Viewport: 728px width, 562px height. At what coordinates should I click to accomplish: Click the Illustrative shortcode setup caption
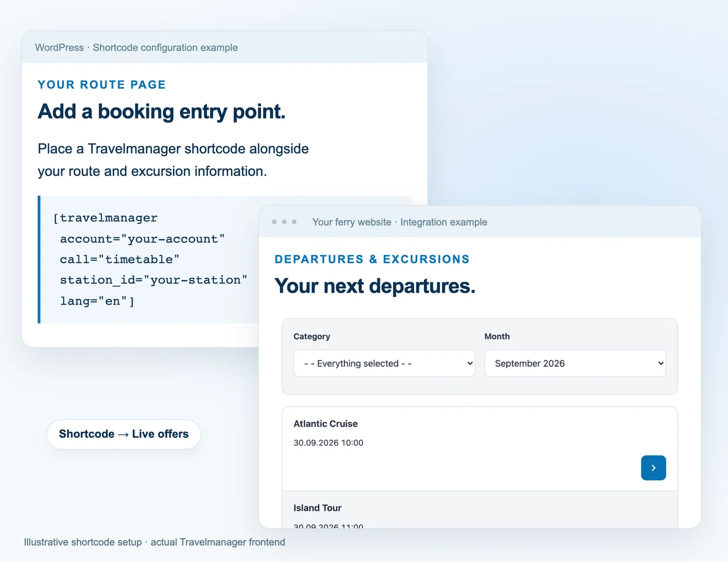(155, 542)
